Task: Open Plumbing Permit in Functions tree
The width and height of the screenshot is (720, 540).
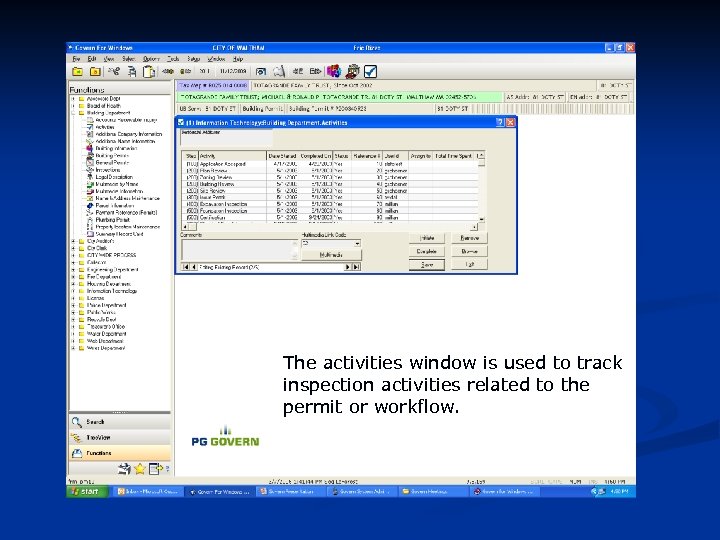Action: coord(112,220)
